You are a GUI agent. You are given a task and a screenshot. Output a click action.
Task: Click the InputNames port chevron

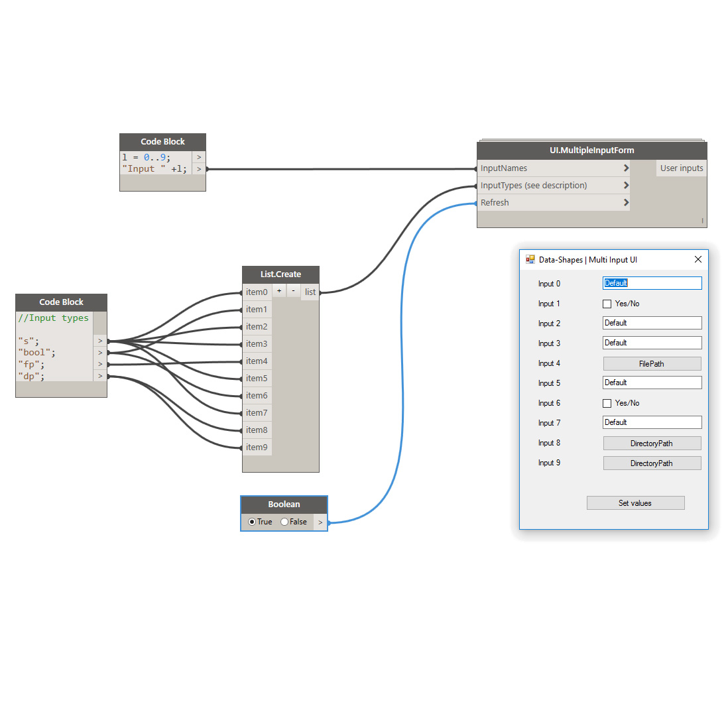coord(626,168)
